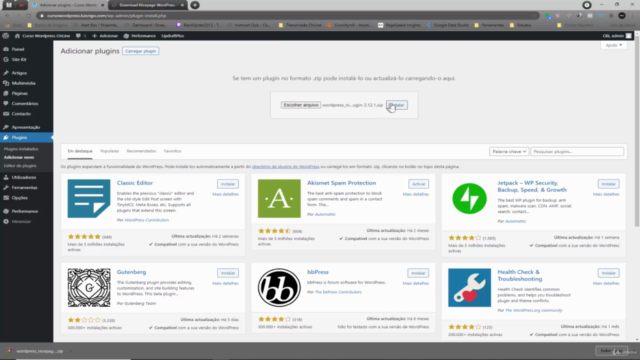Open UpdraftPlus in admin bar
The image size is (640, 360).
click(x=172, y=36)
